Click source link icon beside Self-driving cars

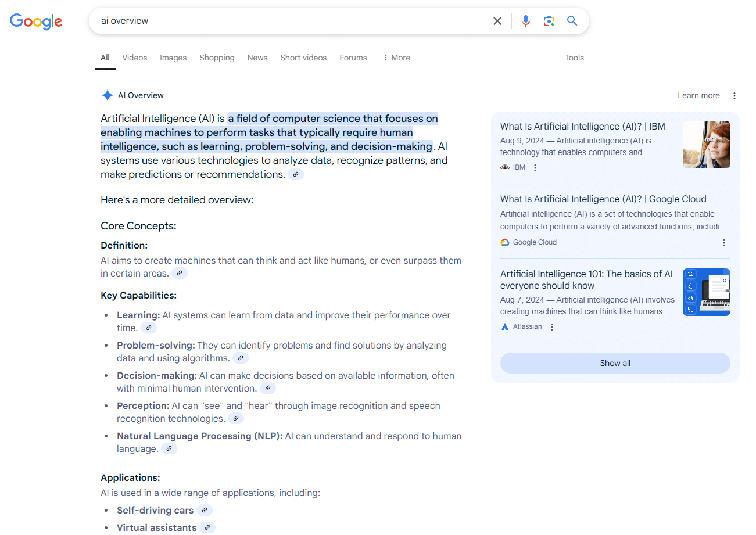click(205, 511)
